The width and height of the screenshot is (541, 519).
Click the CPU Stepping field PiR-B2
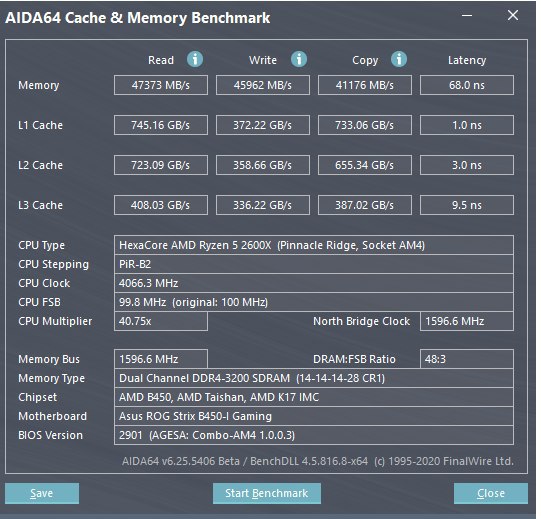click(x=314, y=264)
